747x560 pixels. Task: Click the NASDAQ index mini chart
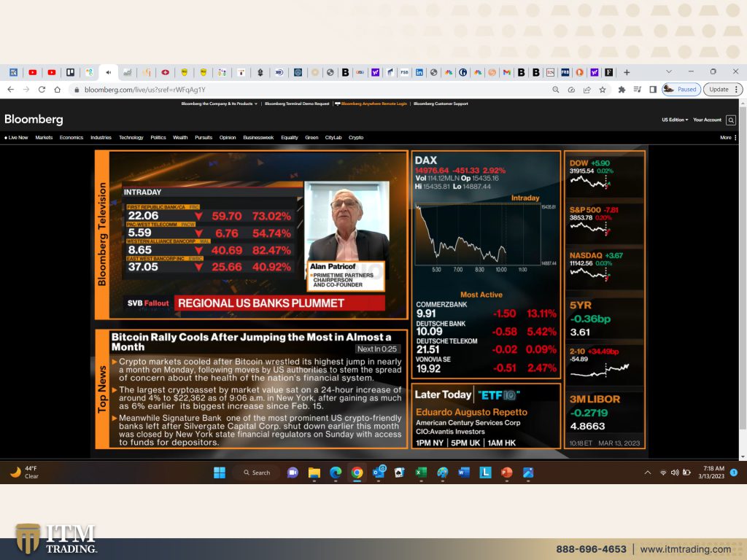(x=591, y=274)
